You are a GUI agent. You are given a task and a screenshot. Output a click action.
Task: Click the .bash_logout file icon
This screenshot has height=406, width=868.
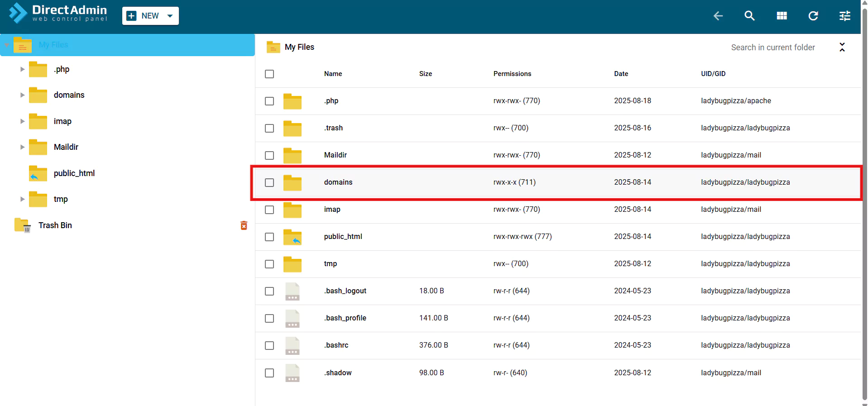tap(293, 291)
